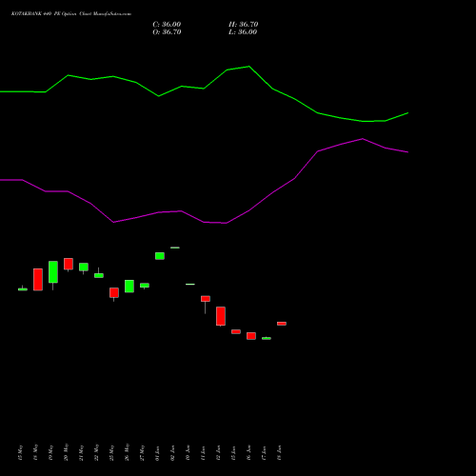The width and height of the screenshot is (476, 476).
Task: Click the large red candlestick above 12 Jun
Action: tap(221, 316)
